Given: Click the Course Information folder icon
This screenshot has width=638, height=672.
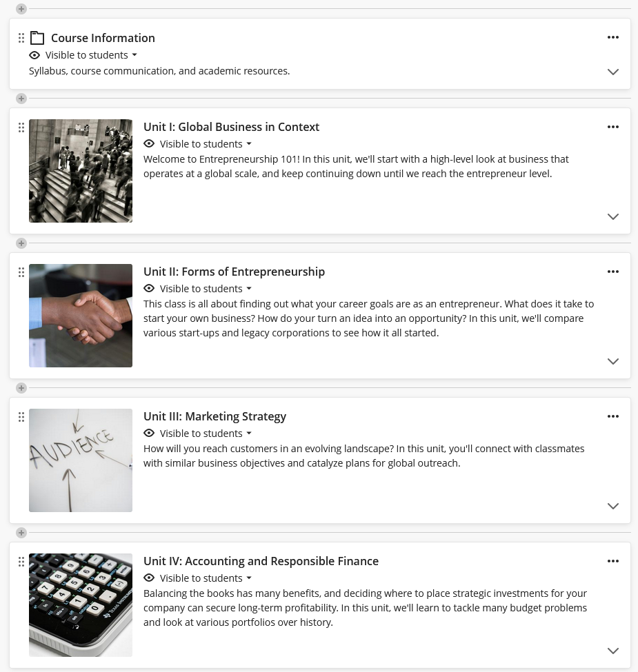Looking at the screenshot, I should pos(37,38).
